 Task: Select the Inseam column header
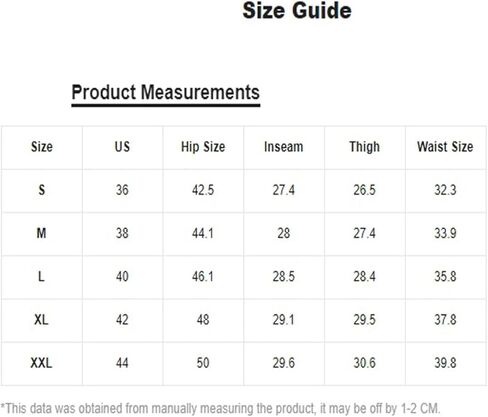(284, 147)
